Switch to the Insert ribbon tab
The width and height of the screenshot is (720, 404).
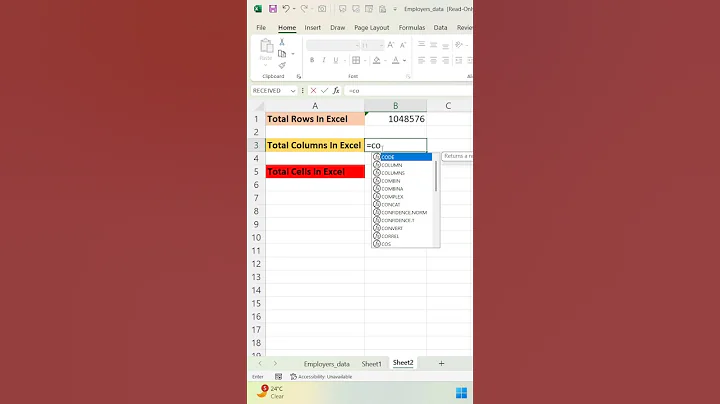313,28
